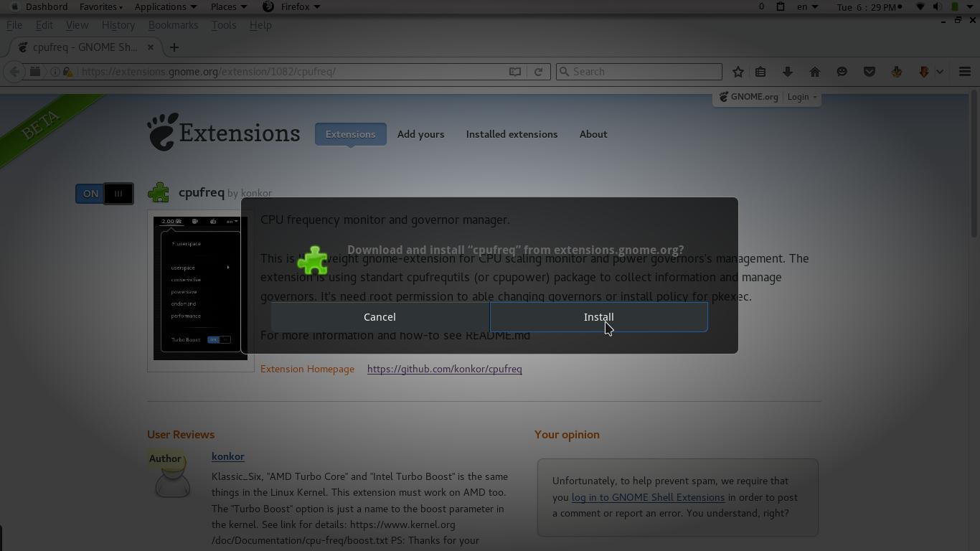Screen dimensions: 980x551
Task: Open the clock showing Tue 6:29 PM
Action: (869, 6)
